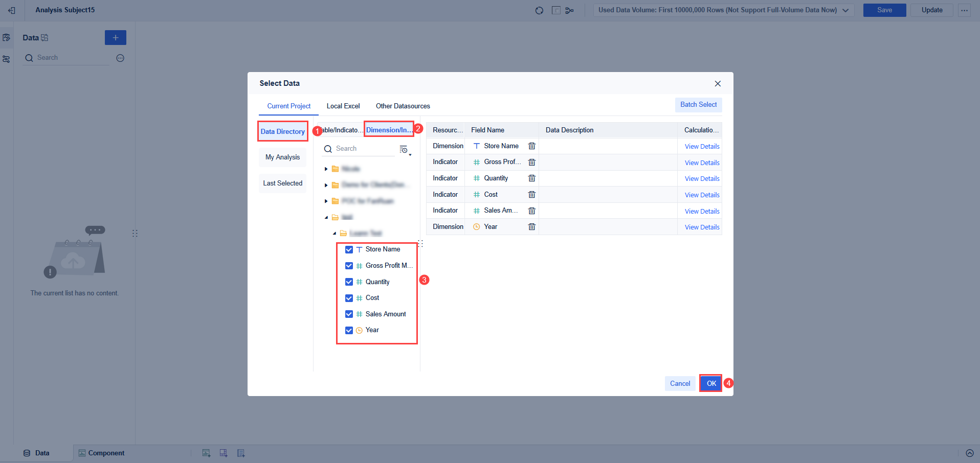The height and width of the screenshot is (463, 980).
Task: Open the My Analysis section
Action: pyautogui.click(x=282, y=157)
